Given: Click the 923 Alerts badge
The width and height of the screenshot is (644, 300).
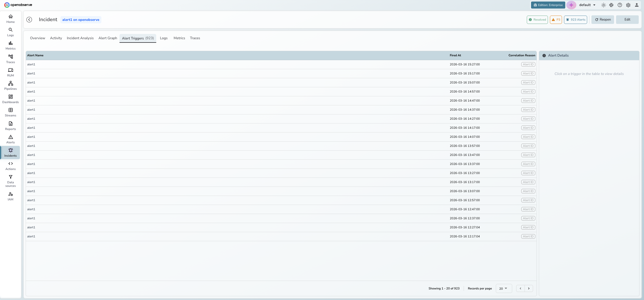Looking at the screenshot, I should coord(576,20).
